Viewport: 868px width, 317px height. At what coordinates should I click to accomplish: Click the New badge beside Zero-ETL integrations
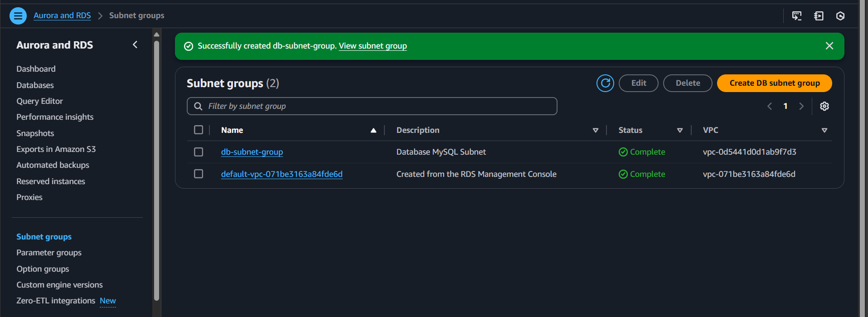click(x=108, y=301)
